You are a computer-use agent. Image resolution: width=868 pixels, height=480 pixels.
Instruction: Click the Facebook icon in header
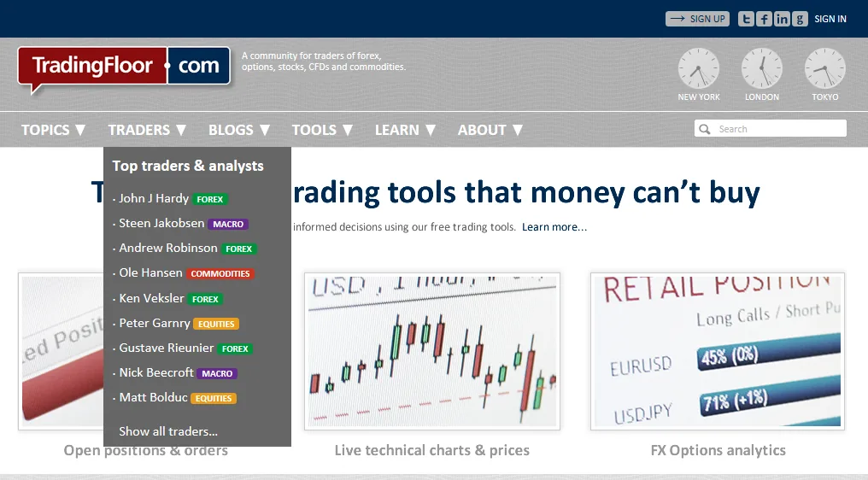tap(764, 19)
